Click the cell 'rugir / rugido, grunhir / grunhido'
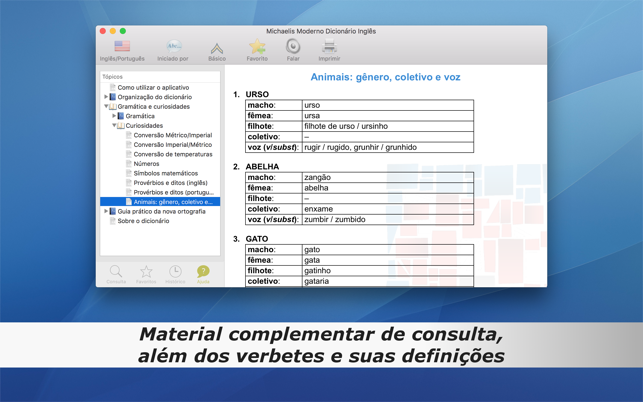The width and height of the screenshot is (643, 402). click(388, 147)
